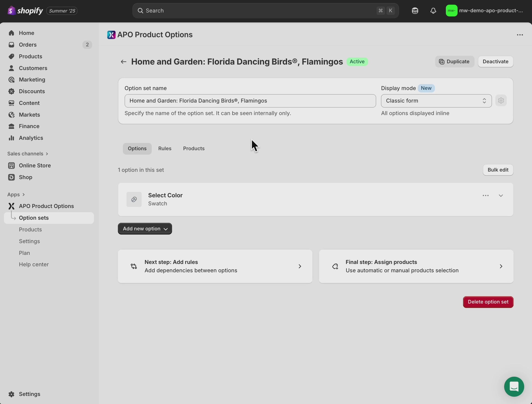This screenshot has width=532, height=404.
Task: Click the Products tag icon in main sidebar
Action: point(11,56)
